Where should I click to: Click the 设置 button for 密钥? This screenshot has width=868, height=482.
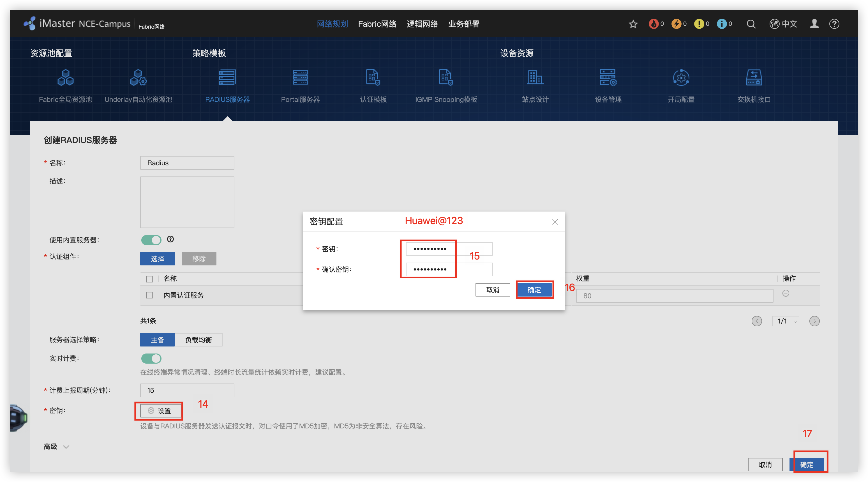(x=159, y=411)
